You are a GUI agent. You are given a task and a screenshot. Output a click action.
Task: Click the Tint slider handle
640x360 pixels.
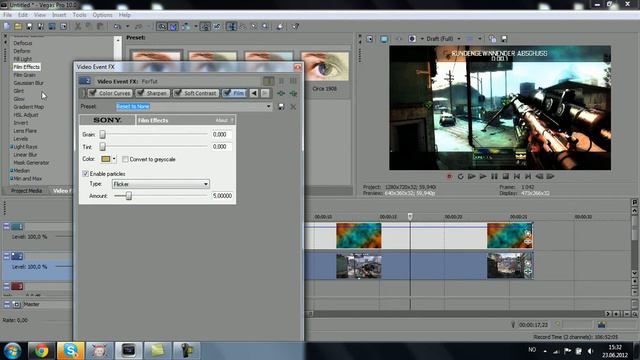pyautogui.click(x=102, y=146)
